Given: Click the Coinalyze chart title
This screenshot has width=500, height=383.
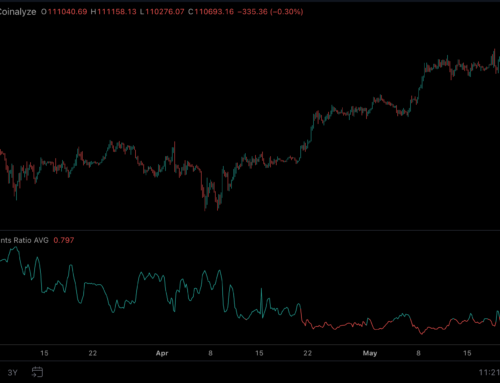Looking at the screenshot, I should click(18, 12).
